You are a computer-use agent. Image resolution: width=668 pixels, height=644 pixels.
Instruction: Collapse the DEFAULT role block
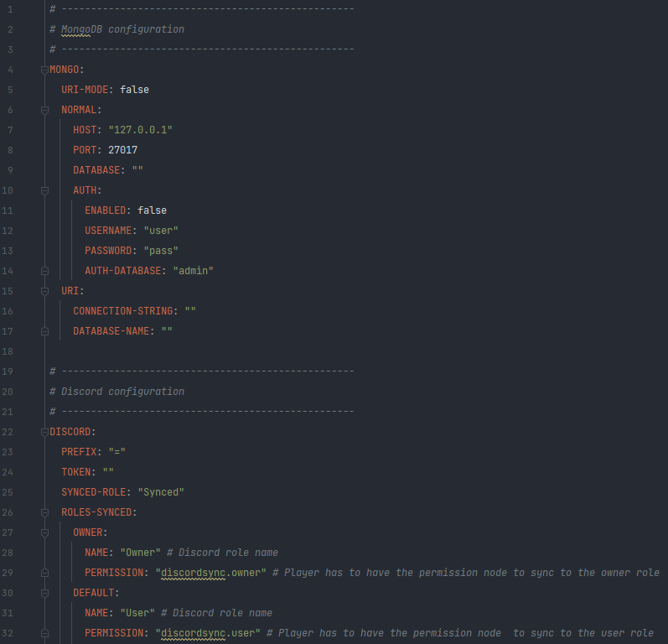(x=44, y=593)
